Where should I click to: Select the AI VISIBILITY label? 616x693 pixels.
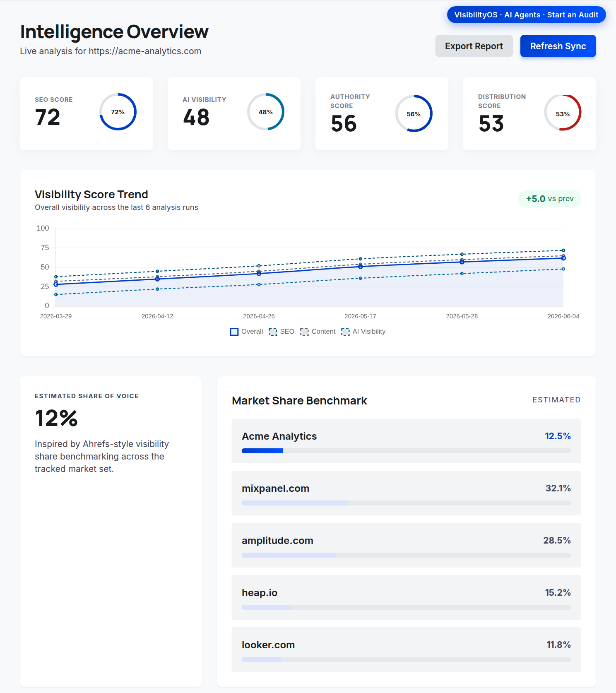point(205,100)
